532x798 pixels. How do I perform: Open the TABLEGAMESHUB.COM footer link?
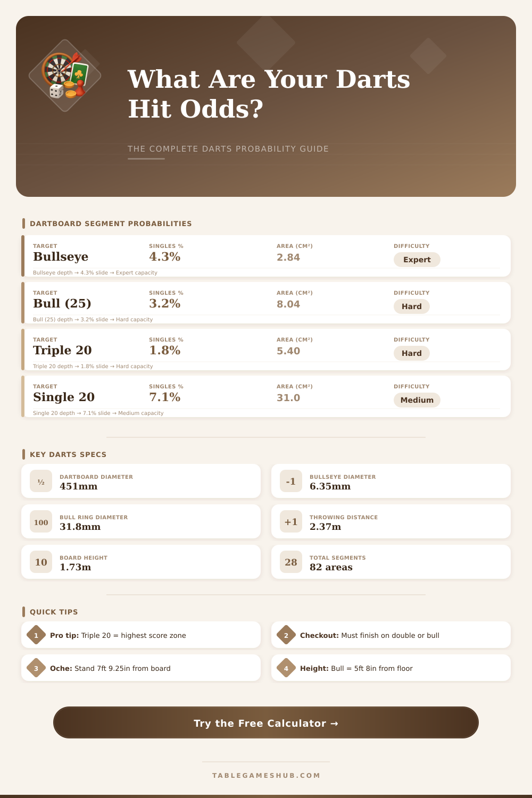click(266, 775)
